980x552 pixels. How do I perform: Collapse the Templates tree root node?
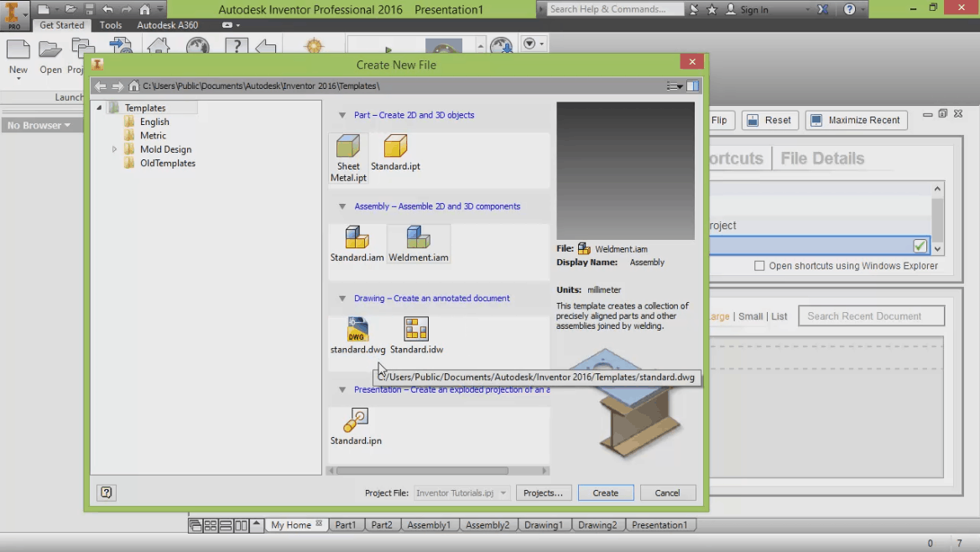pos(99,108)
